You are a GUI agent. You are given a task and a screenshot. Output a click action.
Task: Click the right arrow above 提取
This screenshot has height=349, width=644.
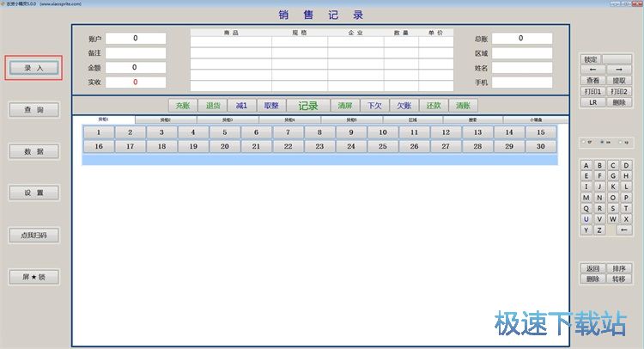coord(619,70)
